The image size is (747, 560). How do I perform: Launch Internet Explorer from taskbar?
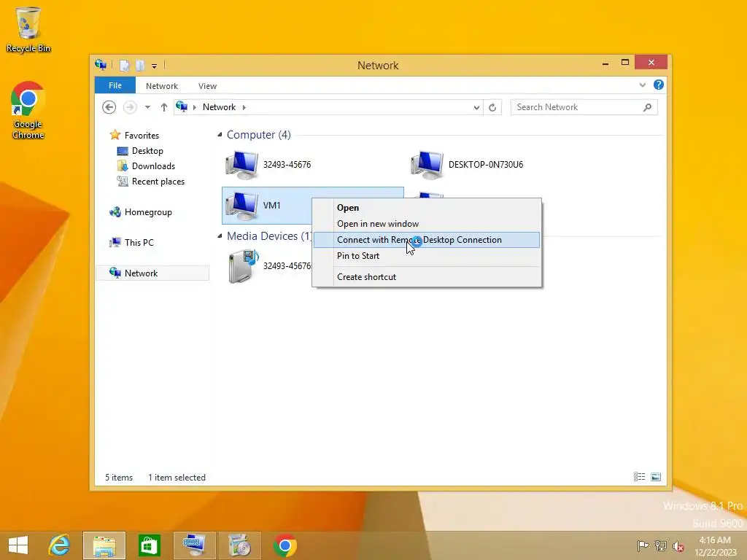point(60,545)
